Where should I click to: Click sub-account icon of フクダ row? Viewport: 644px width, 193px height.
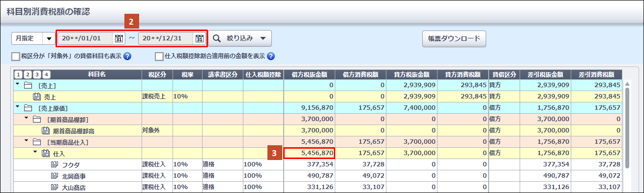[x=54, y=164]
